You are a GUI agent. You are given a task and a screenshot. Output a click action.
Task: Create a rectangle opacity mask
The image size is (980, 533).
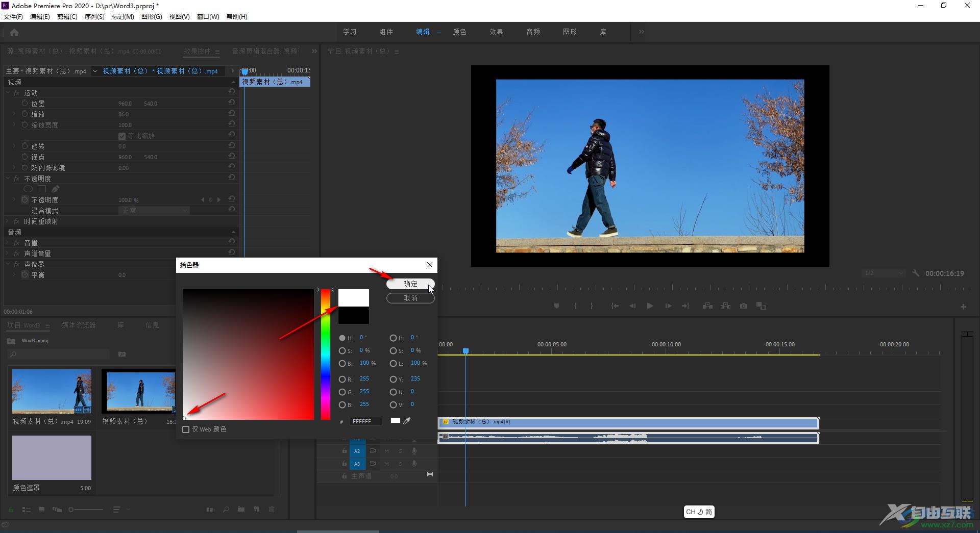click(x=42, y=189)
